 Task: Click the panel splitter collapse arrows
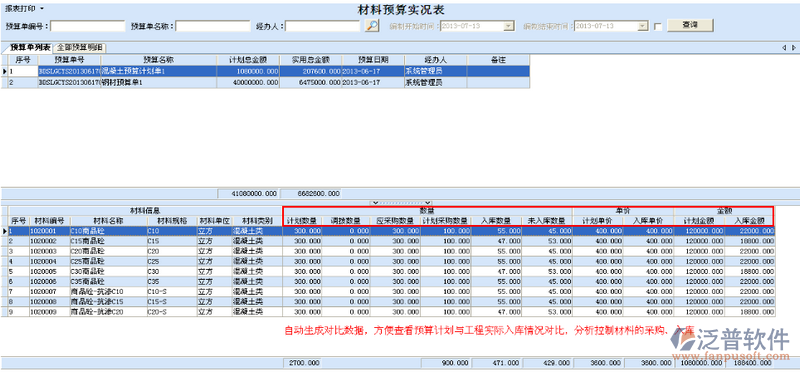point(402,203)
